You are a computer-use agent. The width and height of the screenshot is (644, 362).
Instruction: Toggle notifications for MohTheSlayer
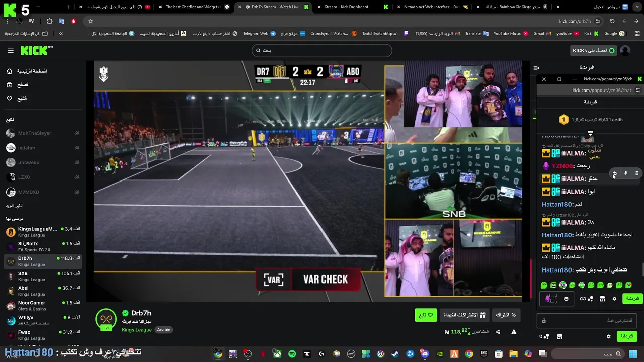77,133
